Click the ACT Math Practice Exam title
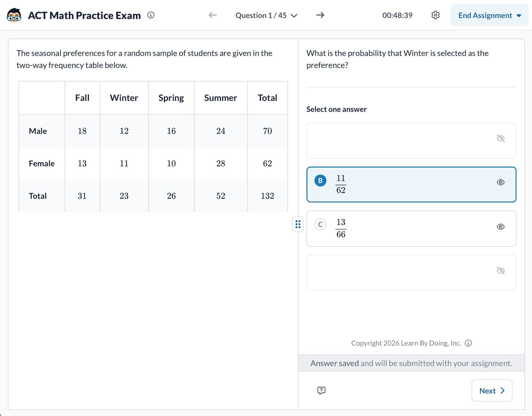Viewport: 532px width, 416px height. 85,16
